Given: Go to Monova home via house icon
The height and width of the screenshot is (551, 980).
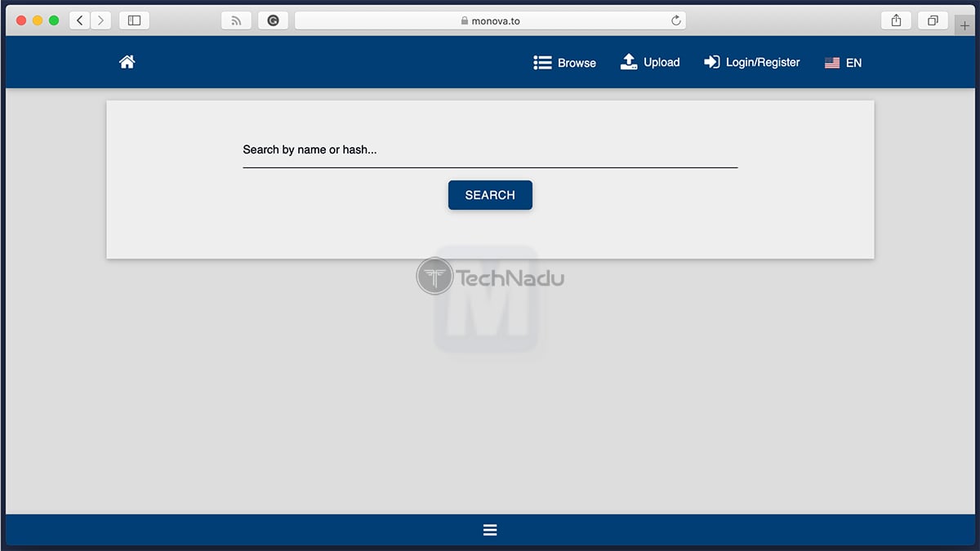Looking at the screenshot, I should coord(127,62).
